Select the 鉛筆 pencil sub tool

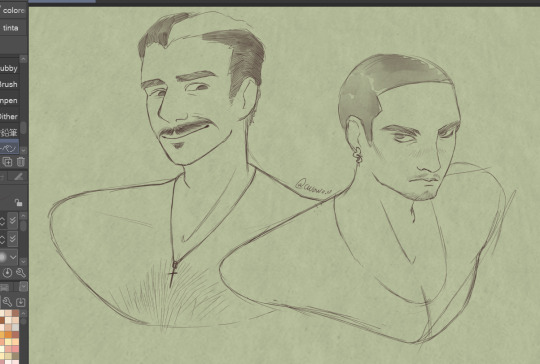click(x=9, y=132)
